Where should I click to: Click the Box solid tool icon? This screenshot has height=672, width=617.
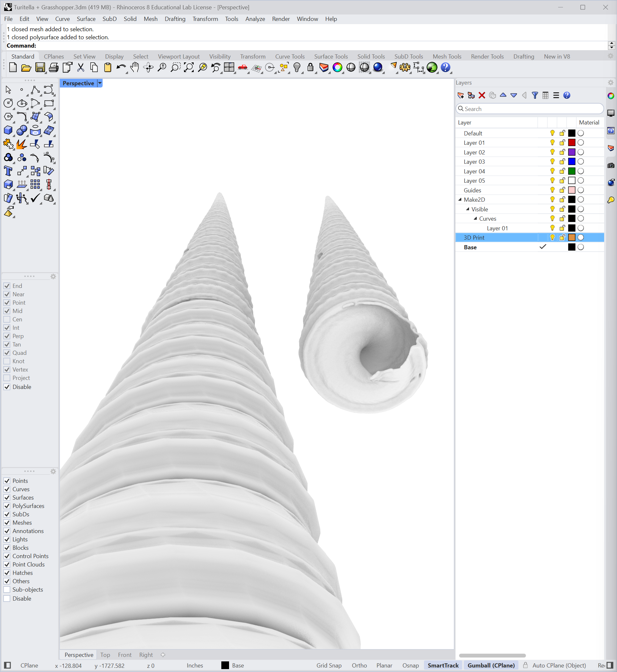click(8, 131)
